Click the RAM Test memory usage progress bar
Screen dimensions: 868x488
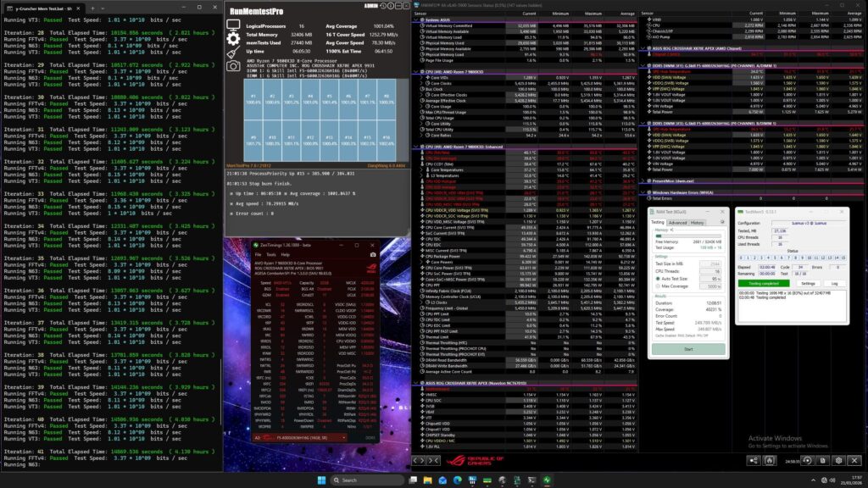(x=688, y=236)
